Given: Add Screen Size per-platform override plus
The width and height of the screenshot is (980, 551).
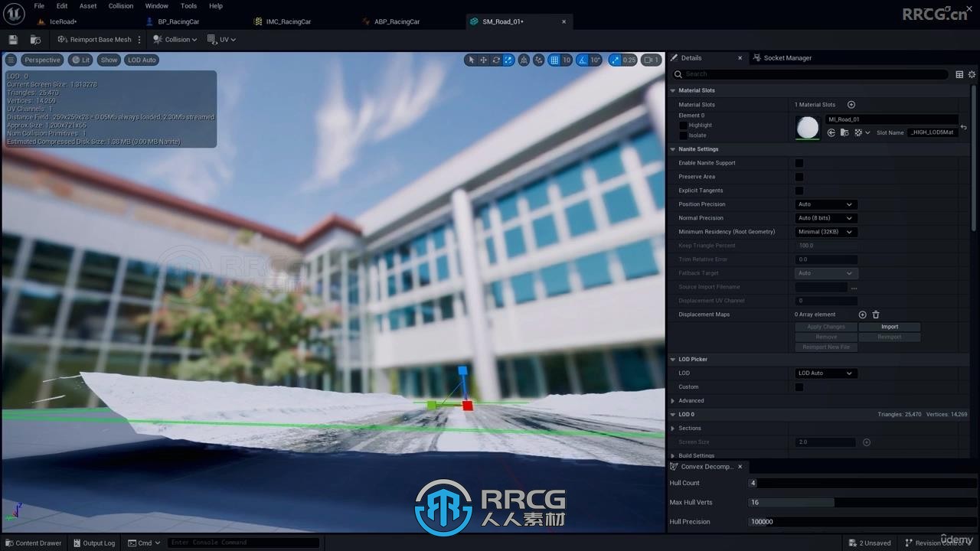Looking at the screenshot, I should pyautogui.click(x=867, y=442).
